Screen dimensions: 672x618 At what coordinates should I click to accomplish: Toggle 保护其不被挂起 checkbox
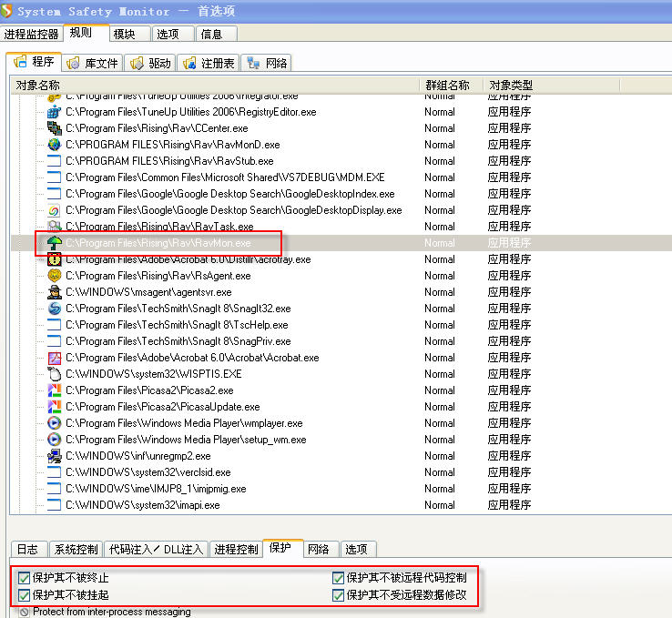coord(24,595)
